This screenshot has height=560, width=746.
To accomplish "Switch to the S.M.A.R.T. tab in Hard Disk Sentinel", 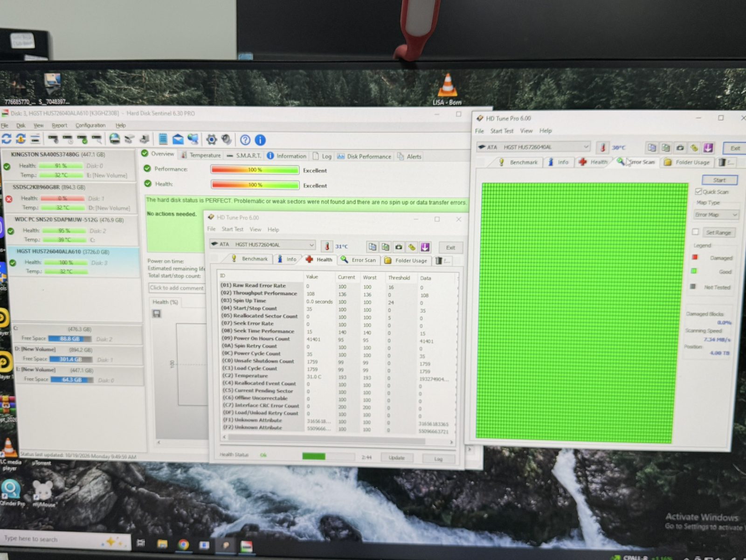I will [x=244, y=155].
